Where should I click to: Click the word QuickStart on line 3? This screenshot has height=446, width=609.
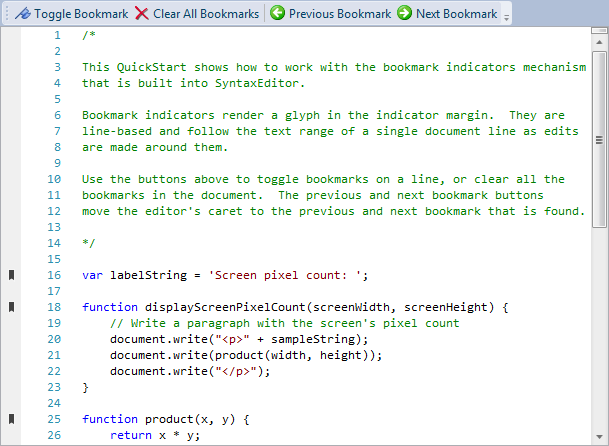pyautogui.click(x=151, y=67)
